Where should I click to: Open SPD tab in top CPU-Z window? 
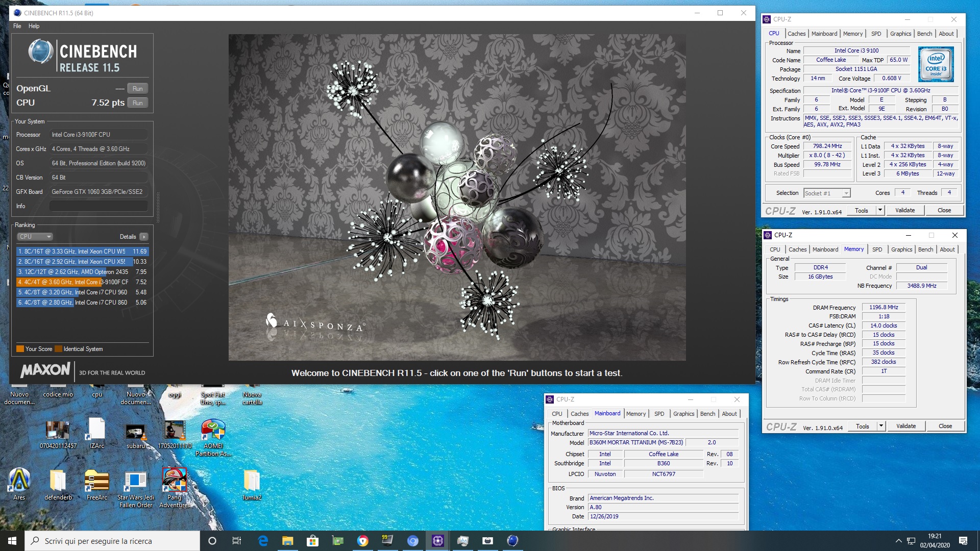[876, 34]
